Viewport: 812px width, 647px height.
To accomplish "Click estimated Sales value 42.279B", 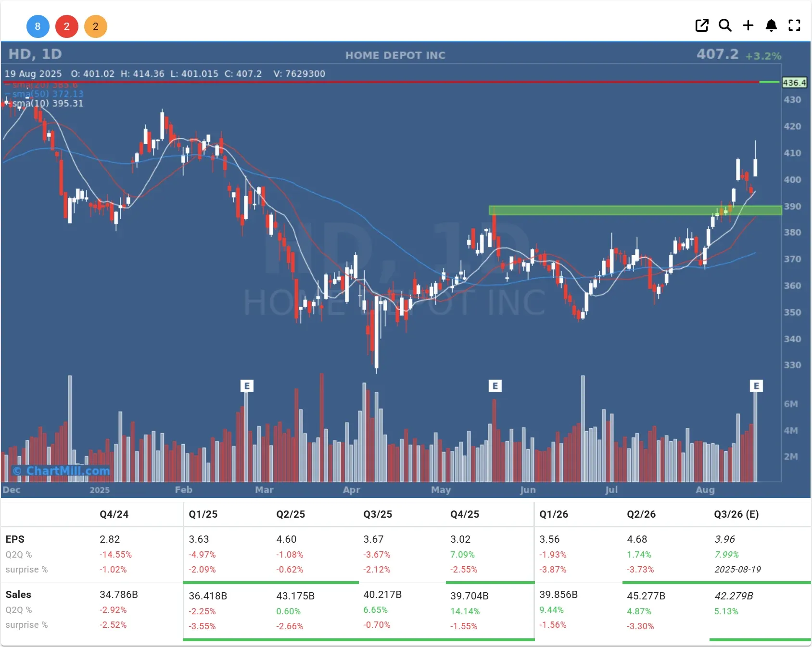I will tap(734, 596).
